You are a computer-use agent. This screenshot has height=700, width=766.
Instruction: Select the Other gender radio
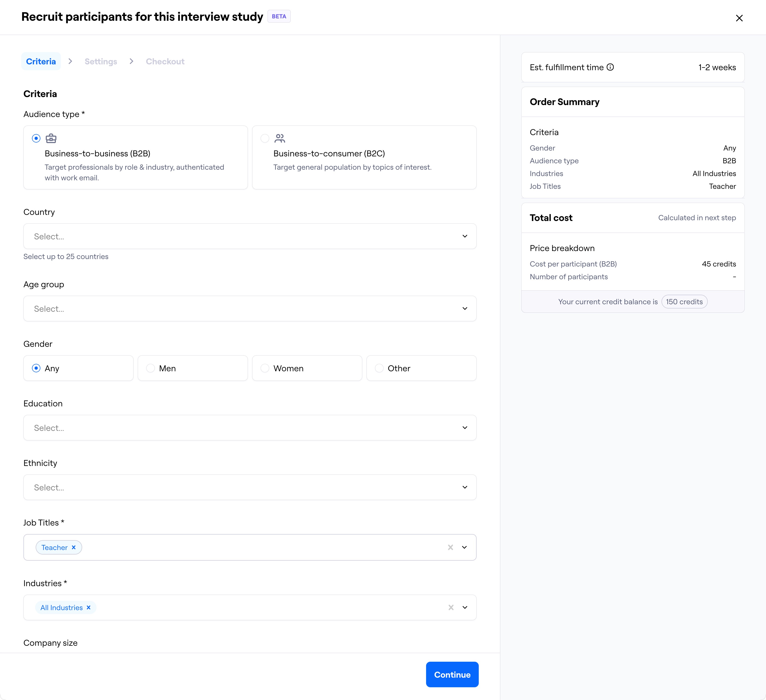(379, 368)
